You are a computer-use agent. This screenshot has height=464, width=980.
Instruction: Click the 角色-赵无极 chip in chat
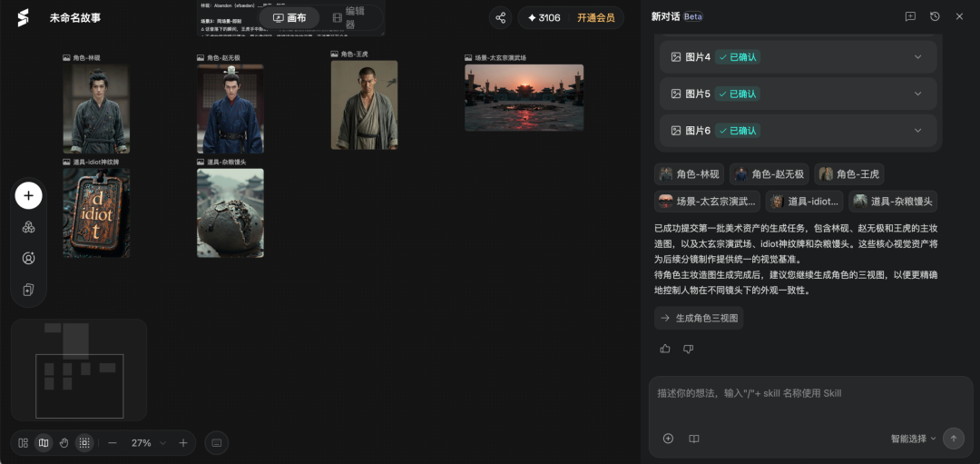point(769,174)
